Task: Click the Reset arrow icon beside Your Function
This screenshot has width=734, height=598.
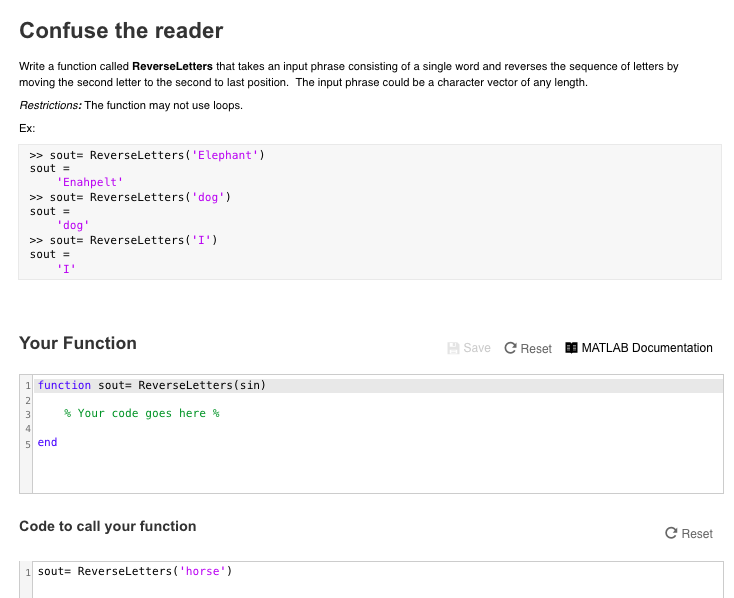Action: click(510, 348)
